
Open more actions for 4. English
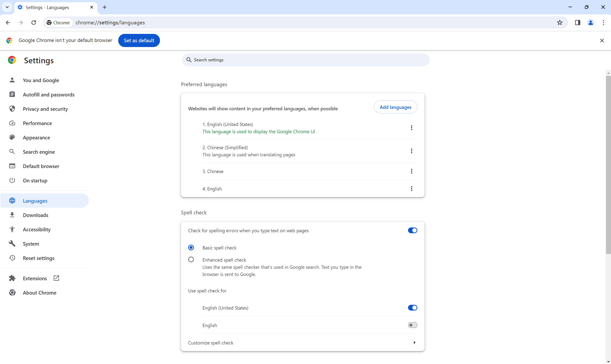[x=411, y=189]
